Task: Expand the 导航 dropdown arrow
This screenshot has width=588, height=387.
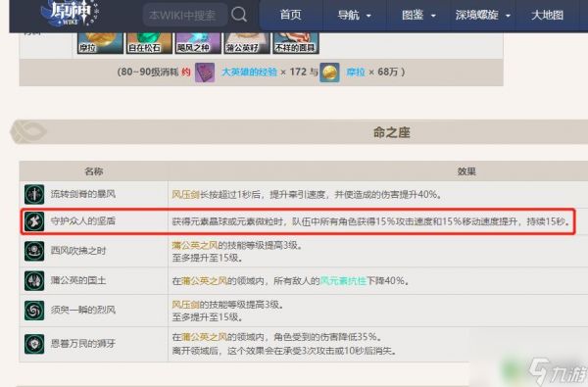Action: point(368,16)
